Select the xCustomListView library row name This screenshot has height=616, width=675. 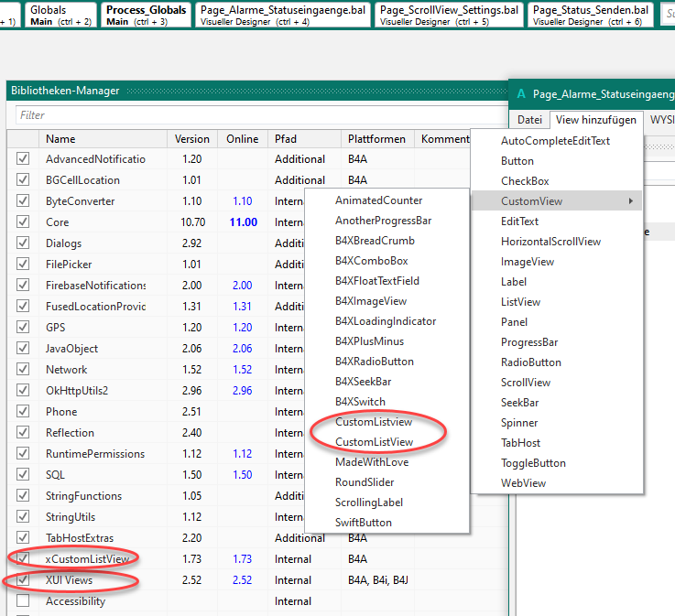tap(87, 558)
